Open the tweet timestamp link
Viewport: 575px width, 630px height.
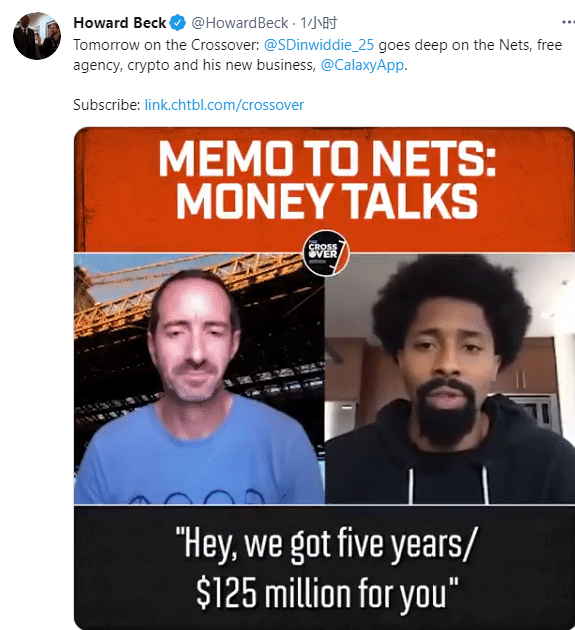[319, 23]
